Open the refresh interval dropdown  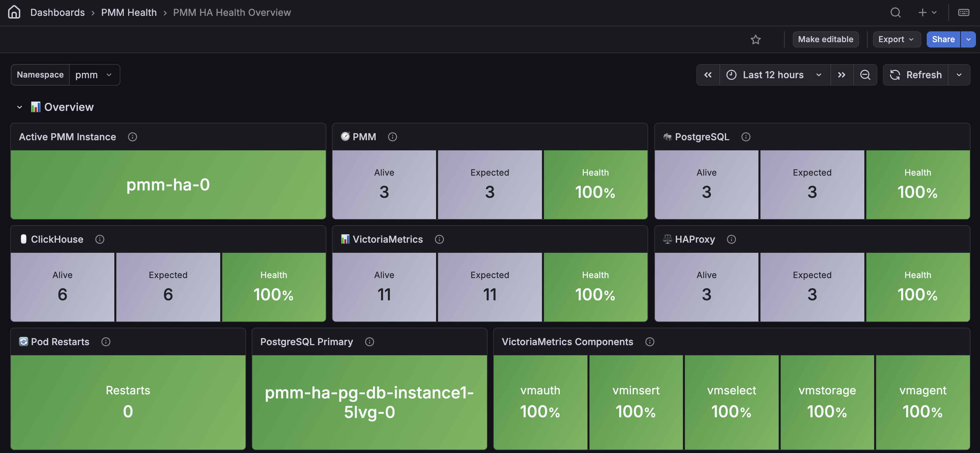click(x=959, y=75)
